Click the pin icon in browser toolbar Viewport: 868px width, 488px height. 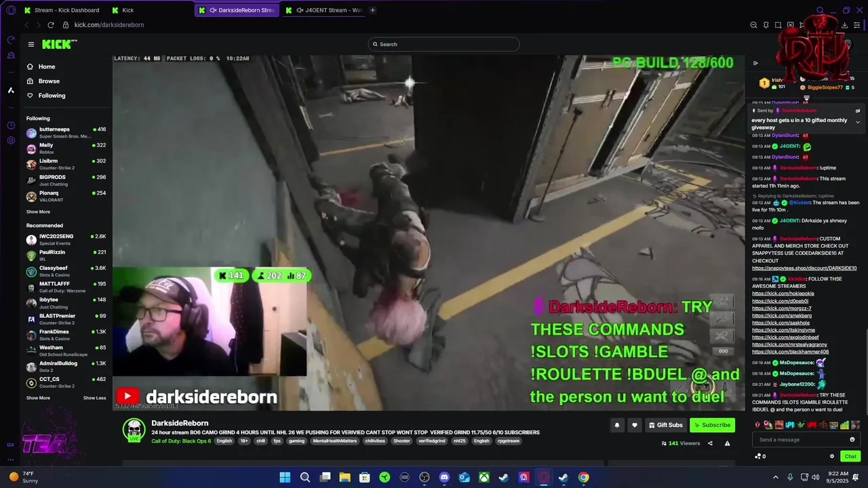coord(766,25)
